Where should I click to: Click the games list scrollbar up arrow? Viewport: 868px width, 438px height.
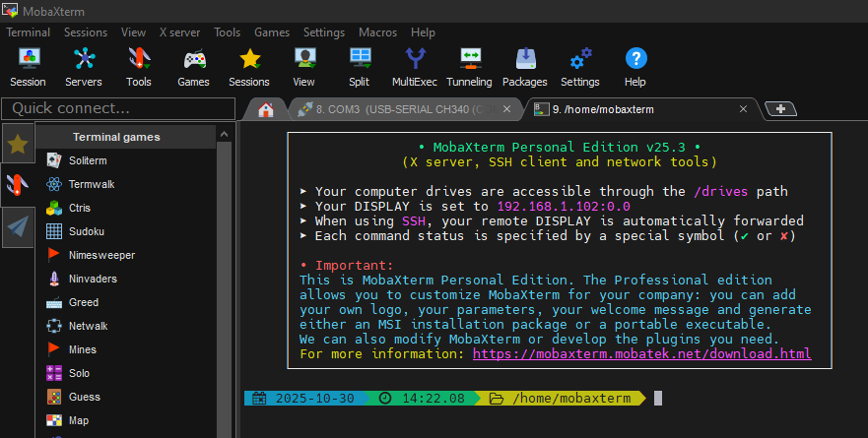pos(224,136)
